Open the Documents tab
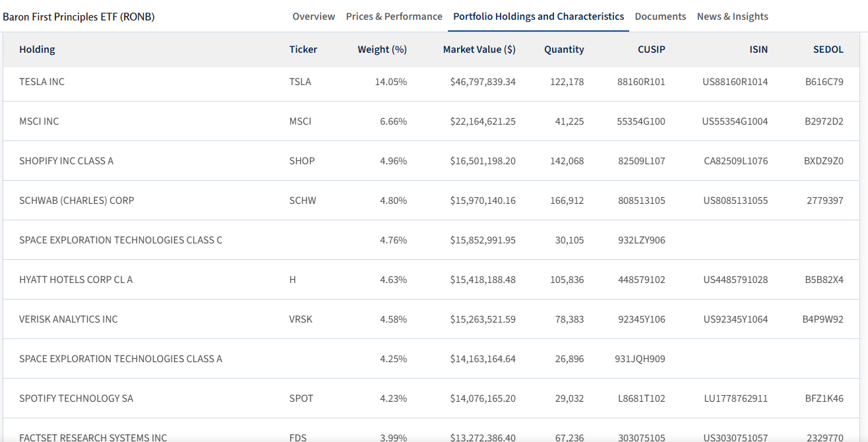 tap(660, 16)
